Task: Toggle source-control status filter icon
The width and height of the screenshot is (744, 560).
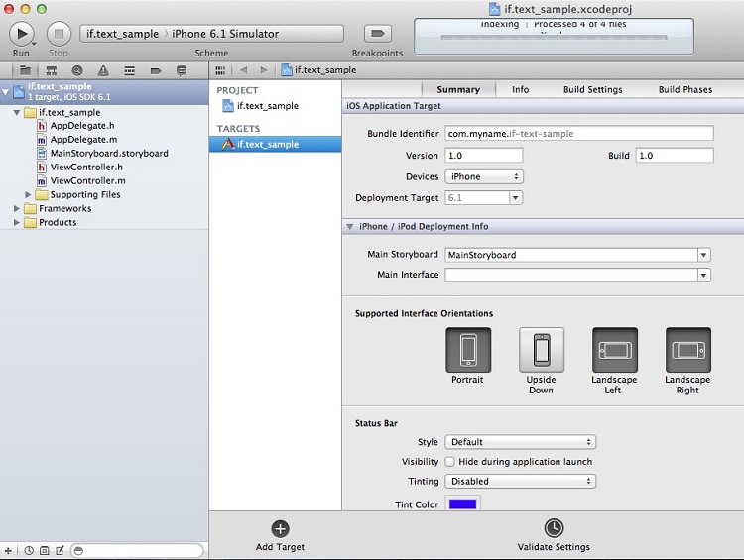Action: (44, 550)
